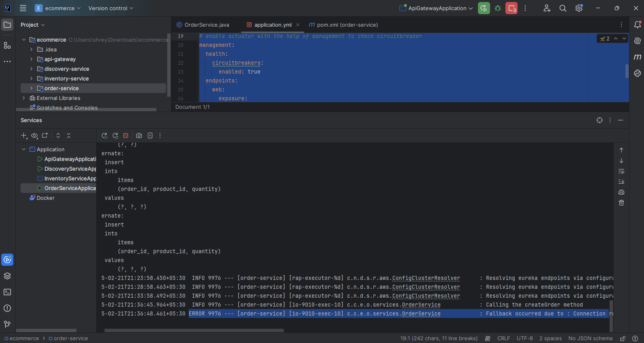The image size is (644, 343).
Task: Rerun the OrderService application
Action: [104, 136]
